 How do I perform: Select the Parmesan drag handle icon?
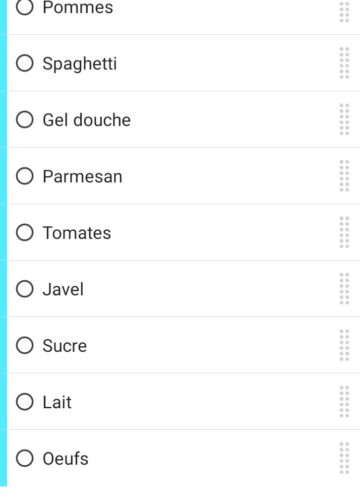pos(344,176)
